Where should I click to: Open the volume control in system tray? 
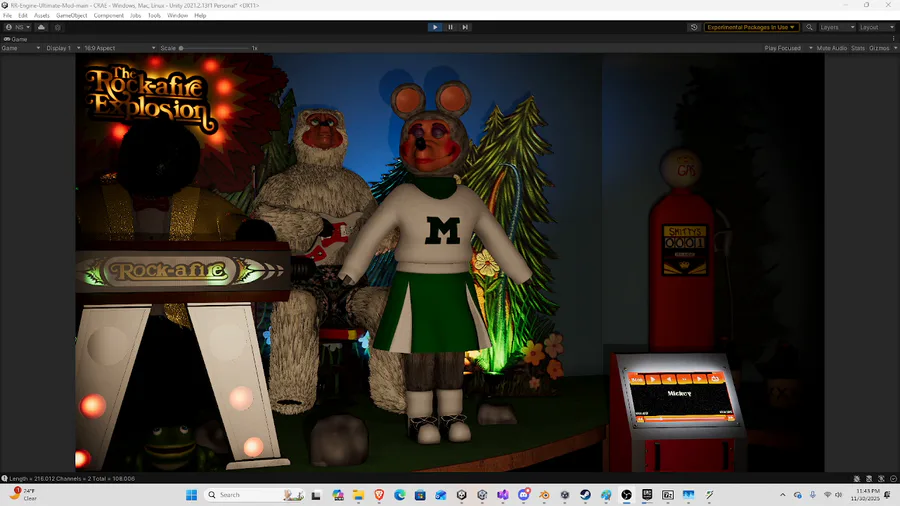(x=839, y=495)
